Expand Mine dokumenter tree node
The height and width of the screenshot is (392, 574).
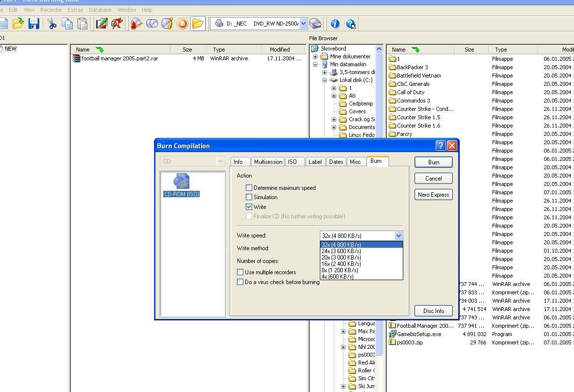click(x=315, y=57)
